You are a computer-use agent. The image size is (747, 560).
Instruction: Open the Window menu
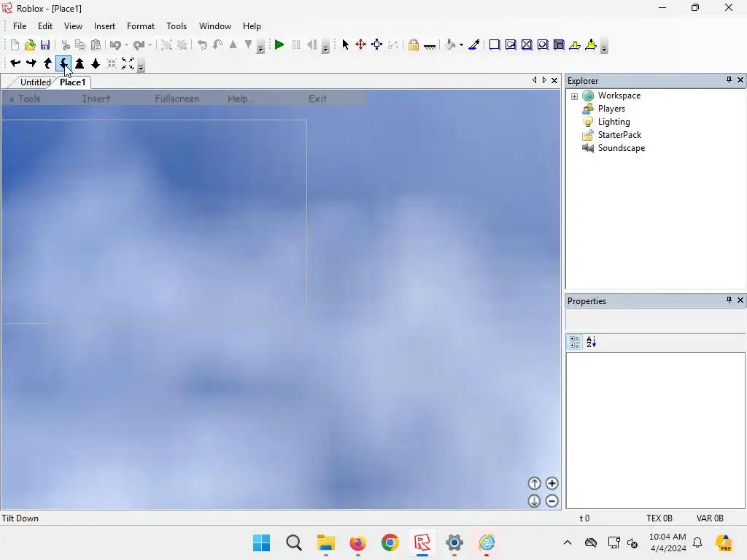point(215,26)
